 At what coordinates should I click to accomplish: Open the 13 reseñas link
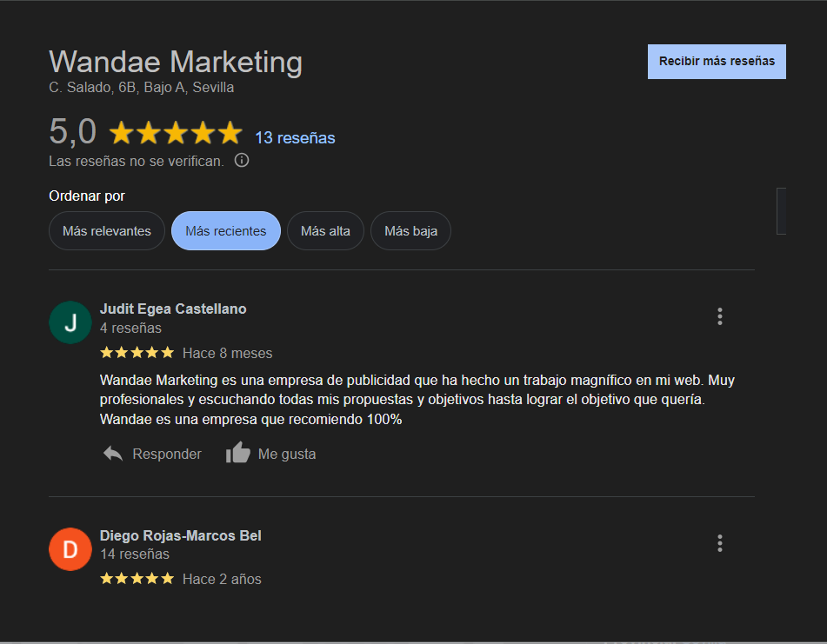point(296,138)
